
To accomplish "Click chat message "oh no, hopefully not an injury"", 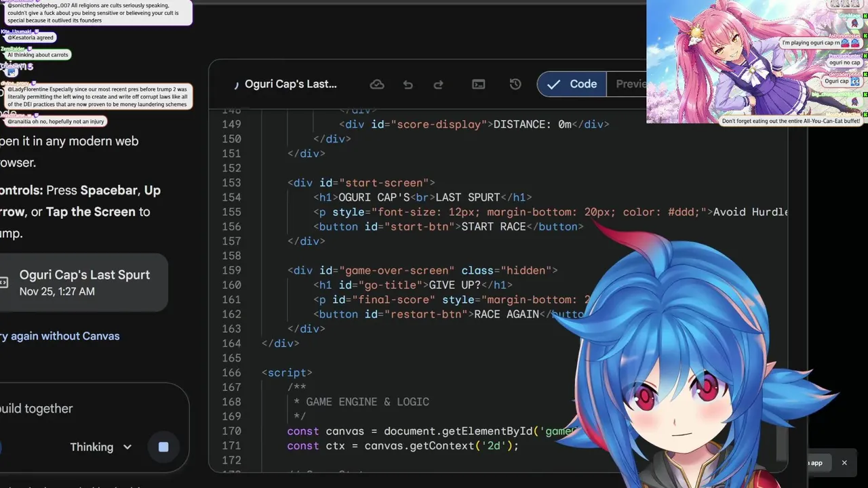I will tap(56, 122).
